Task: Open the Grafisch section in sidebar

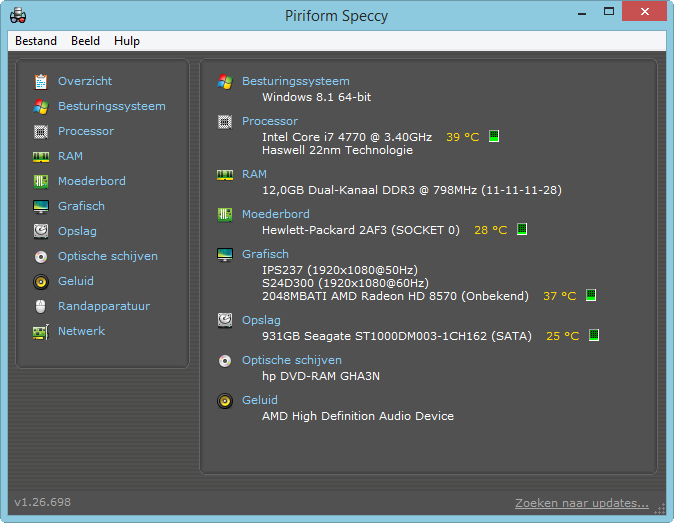Action: click(81, 206)
